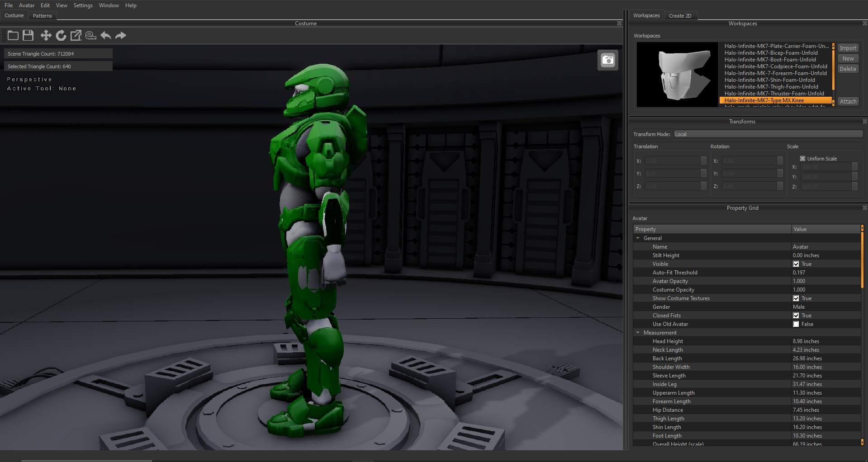Adjust the Costume Opacity value

click(x=826, y=290)
